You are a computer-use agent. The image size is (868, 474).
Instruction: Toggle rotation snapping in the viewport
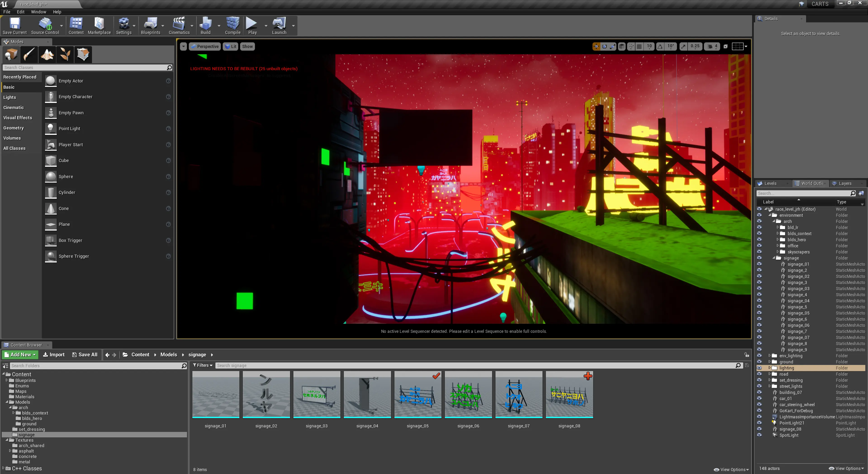[660, 47]
